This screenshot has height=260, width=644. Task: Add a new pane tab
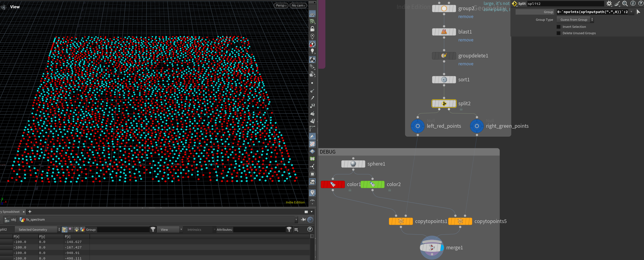(x=30, y=212)
